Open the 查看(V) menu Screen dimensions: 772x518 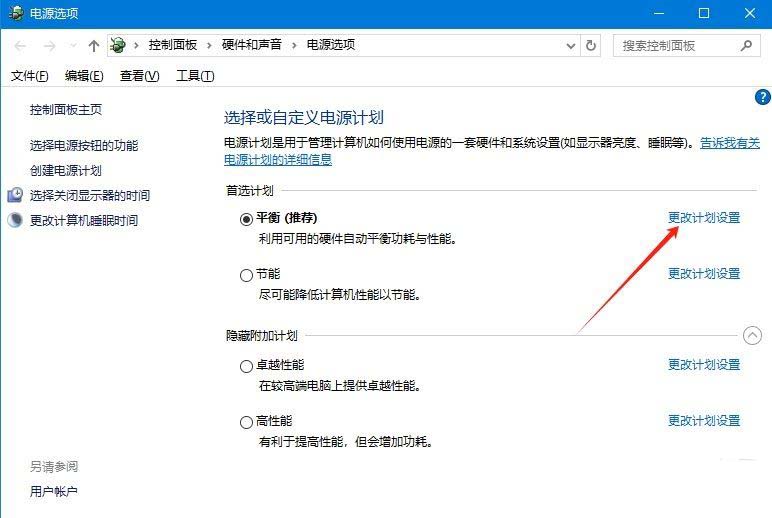pyautogui.click(x=140, y=76)
